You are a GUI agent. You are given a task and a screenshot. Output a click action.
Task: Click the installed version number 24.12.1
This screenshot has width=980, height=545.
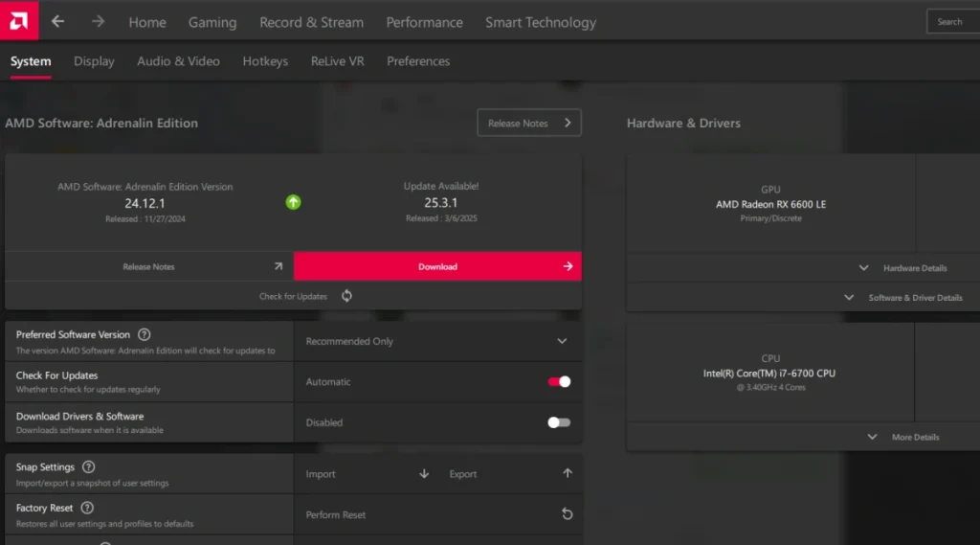point(145,203)
